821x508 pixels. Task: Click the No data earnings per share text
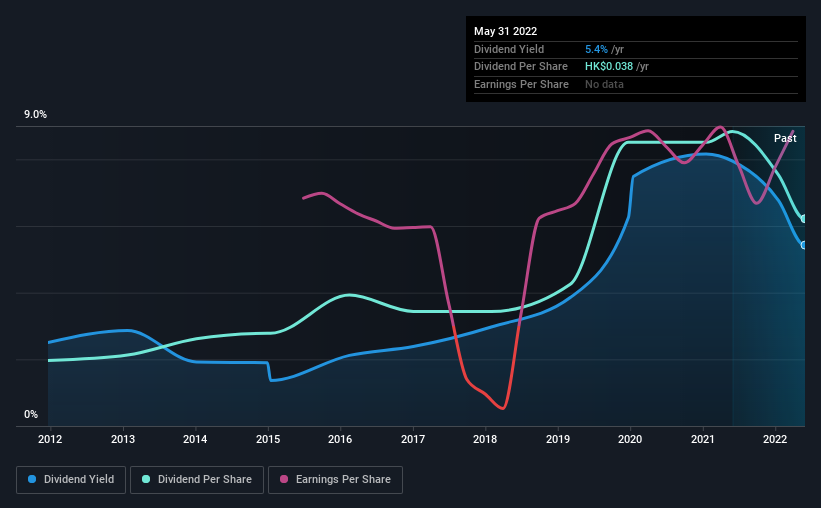604,84
